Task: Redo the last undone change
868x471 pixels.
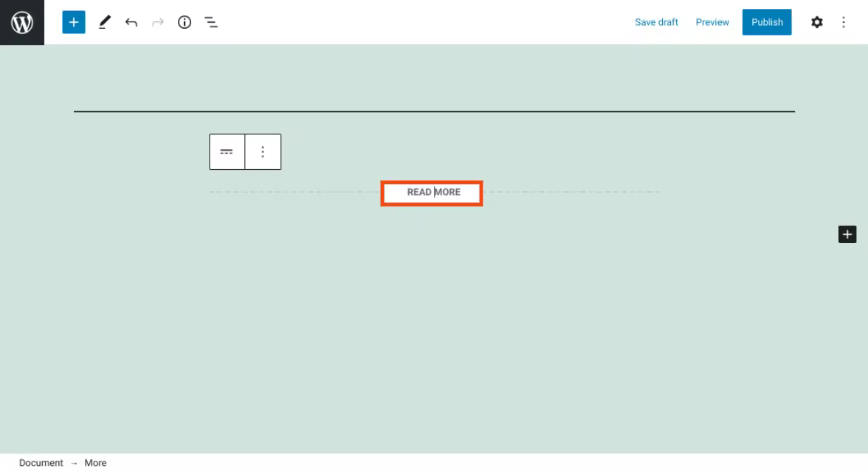Action: point(158,22)
